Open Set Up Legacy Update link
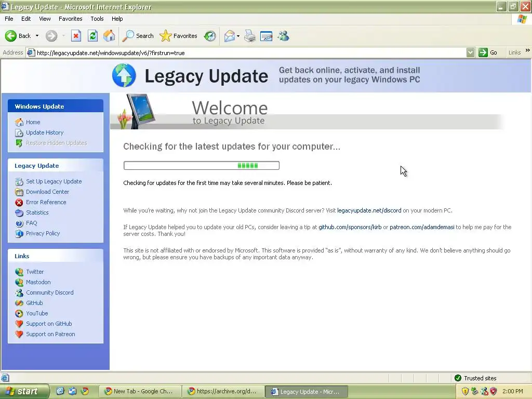Screen dimensions: 532x399 54,181
